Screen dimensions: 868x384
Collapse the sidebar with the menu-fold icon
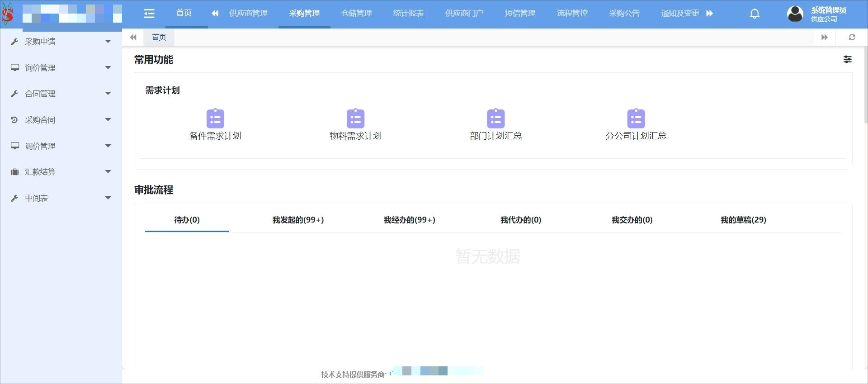point(149,14)
